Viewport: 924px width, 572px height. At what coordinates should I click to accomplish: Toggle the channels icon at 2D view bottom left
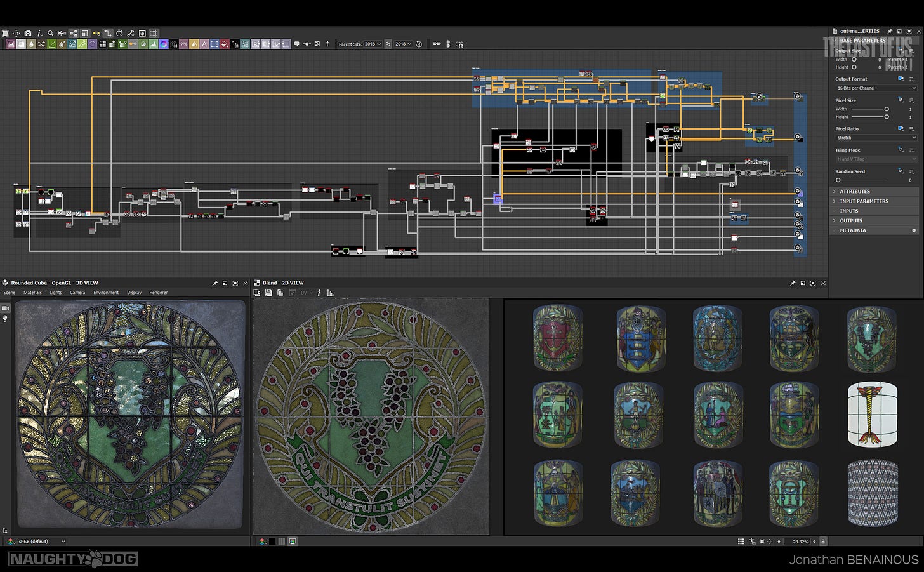pos(262,542)
